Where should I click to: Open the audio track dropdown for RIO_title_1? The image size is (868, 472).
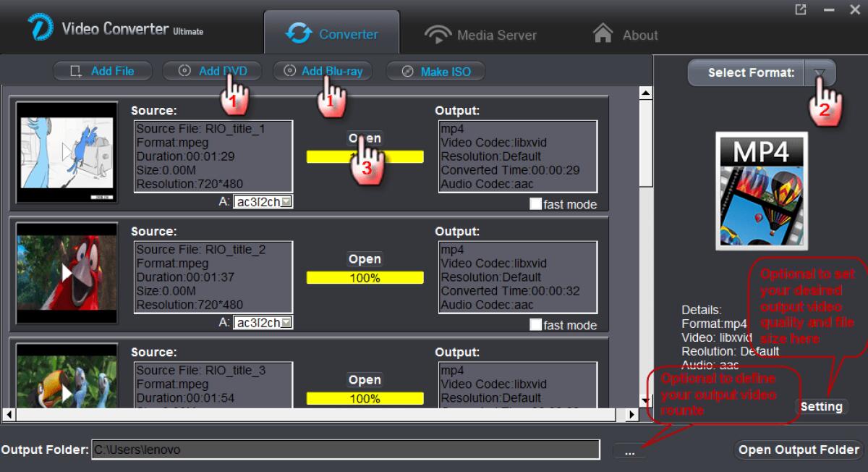click(x=285, y=201)
